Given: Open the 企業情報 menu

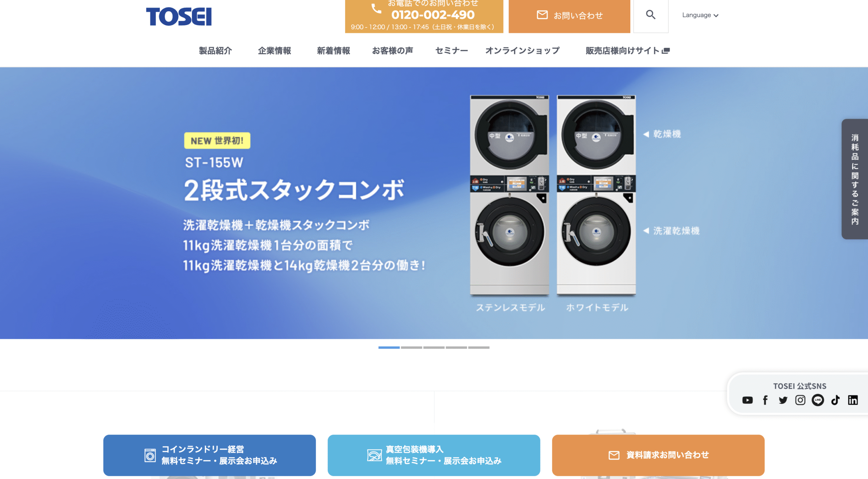Looking at the screenshot, I should [274, 51].
